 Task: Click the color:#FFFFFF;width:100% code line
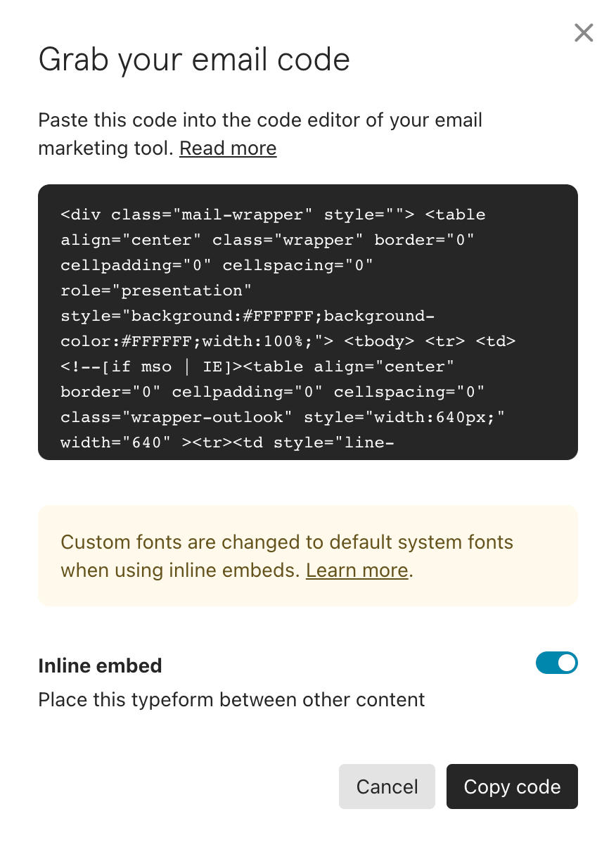288,341
